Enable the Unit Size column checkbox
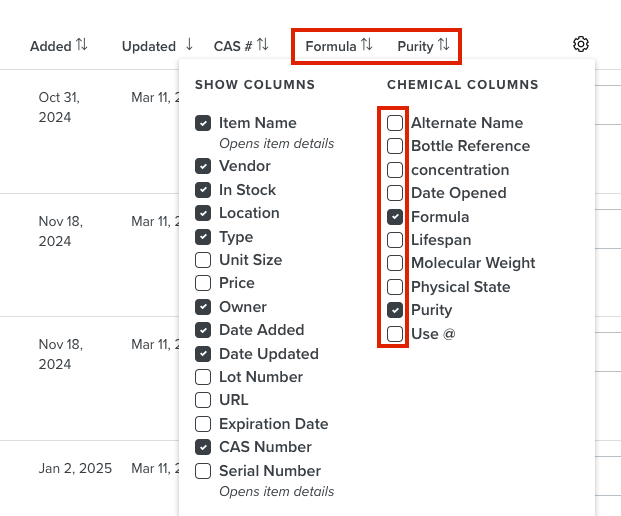Screen dimensions: 621x516 (203, 260)
